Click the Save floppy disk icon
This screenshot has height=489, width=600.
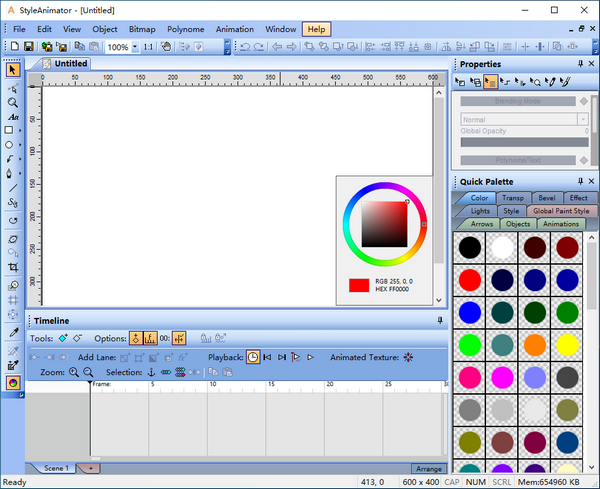click(29, 47)
